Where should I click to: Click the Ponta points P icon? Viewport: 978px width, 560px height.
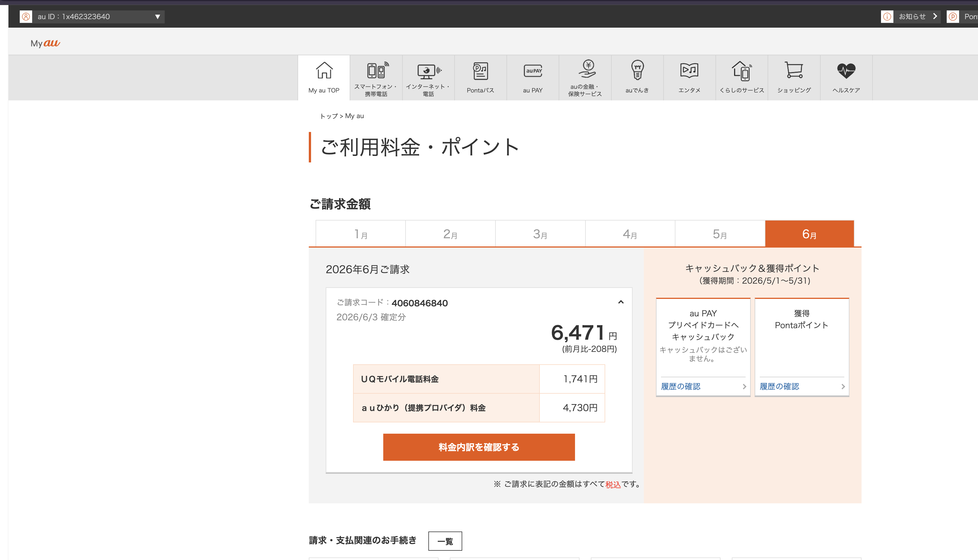(x=953, y=17)
